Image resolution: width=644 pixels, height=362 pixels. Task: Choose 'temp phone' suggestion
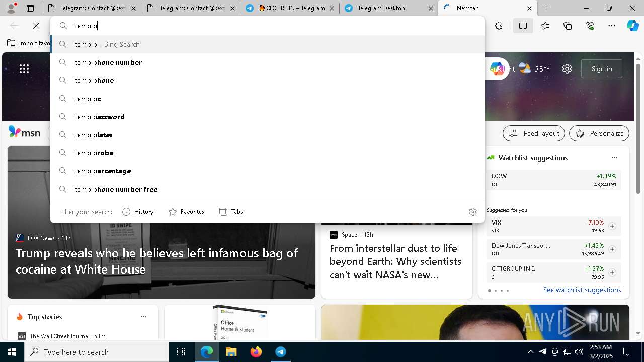coord(267,80)
